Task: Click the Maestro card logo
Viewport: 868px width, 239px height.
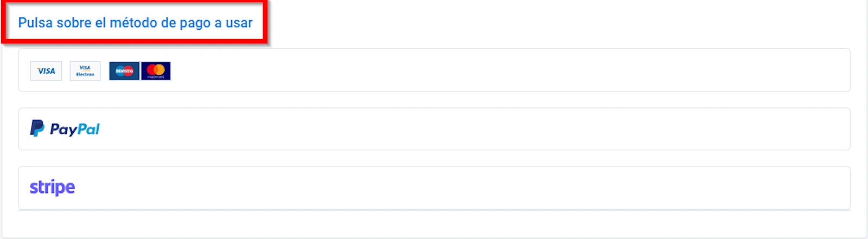Action: click(x=124, y=71)
